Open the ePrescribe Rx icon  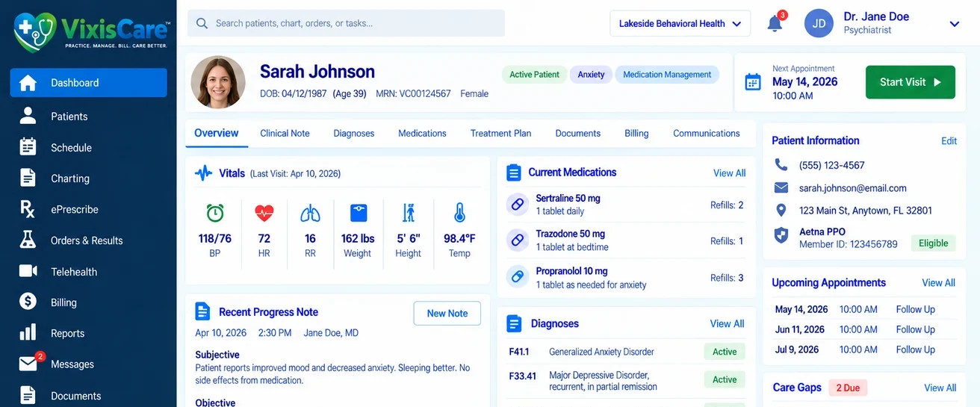[28, 209]
